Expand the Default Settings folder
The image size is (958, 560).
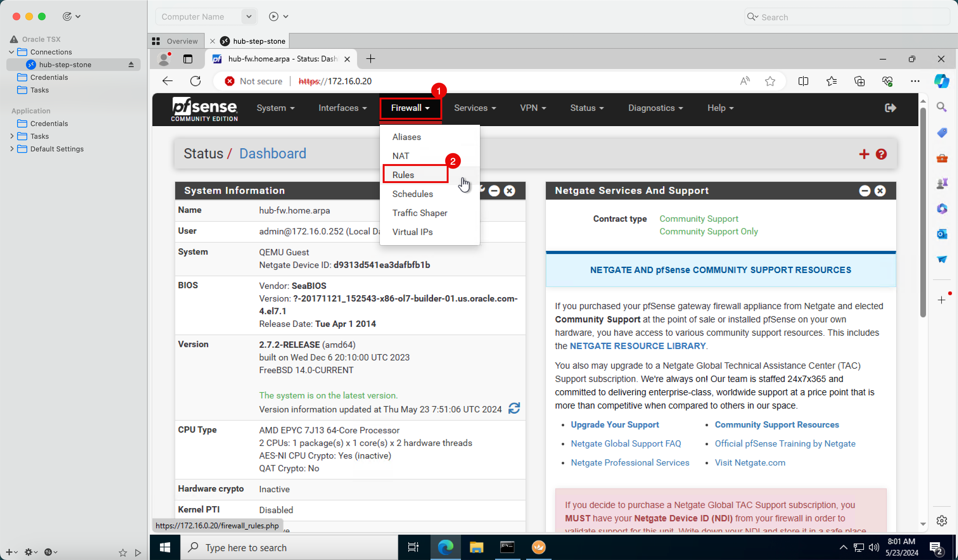coord(12,149)
